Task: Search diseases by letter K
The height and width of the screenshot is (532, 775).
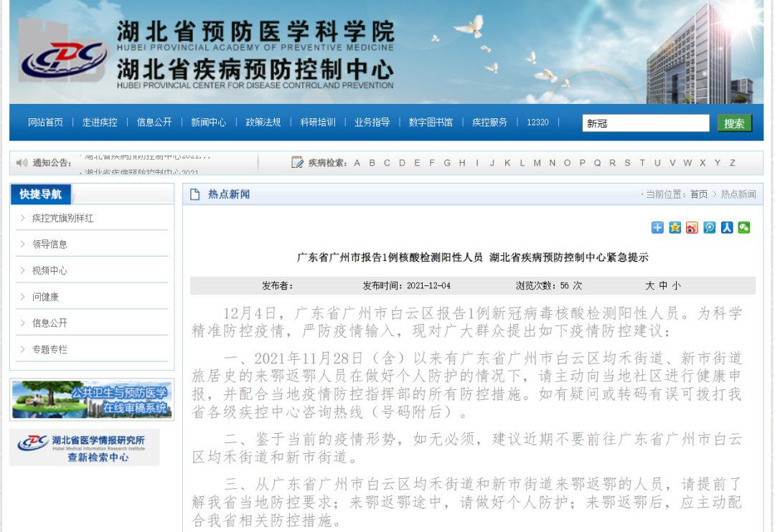Action: point(507,163)
